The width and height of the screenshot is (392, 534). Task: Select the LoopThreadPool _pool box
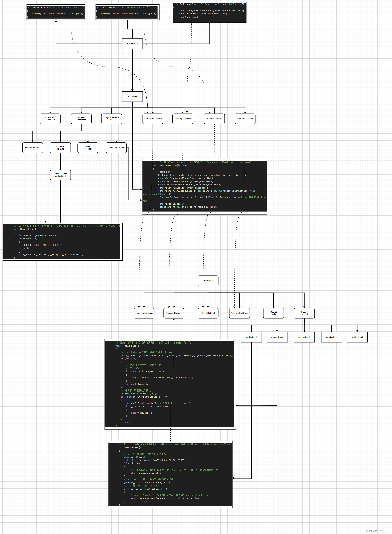[x=112, y=119]
